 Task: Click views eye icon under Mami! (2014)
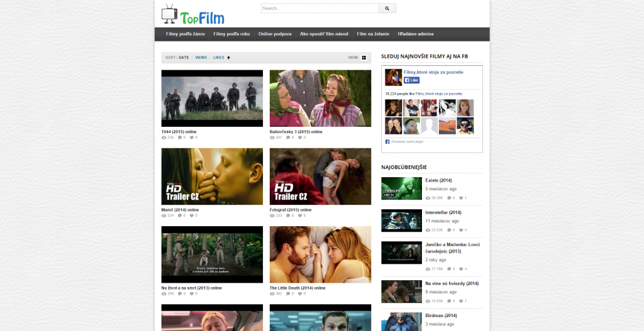point(164,215)
